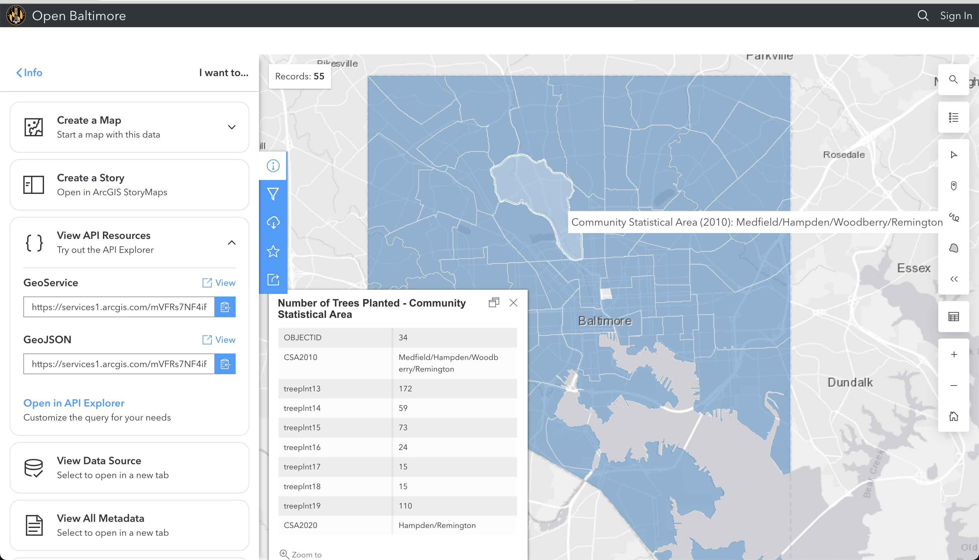Click the dock popup icon on the trees panel
979x560 pixels.
(494, 303)
